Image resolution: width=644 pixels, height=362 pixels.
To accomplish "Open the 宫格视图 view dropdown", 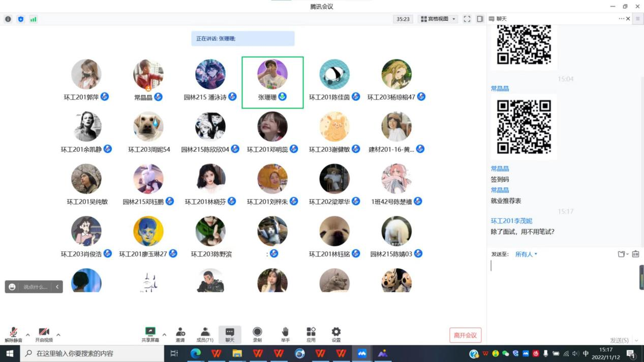I will [438, 19].
